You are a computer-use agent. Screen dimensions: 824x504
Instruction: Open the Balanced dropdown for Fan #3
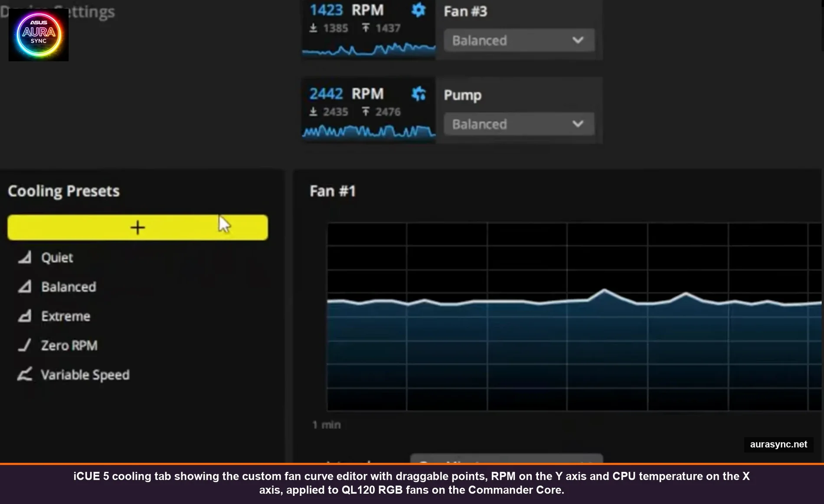tap(519, 40)
